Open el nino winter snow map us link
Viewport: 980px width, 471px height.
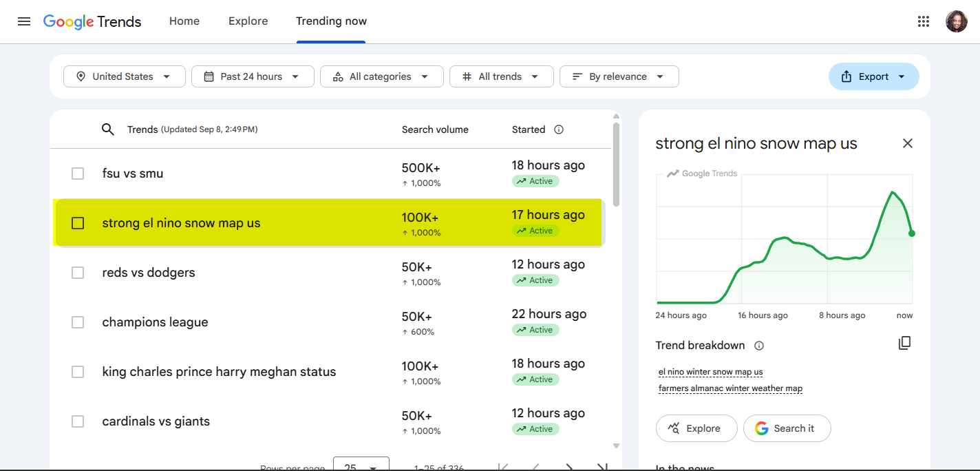point(711,372)
